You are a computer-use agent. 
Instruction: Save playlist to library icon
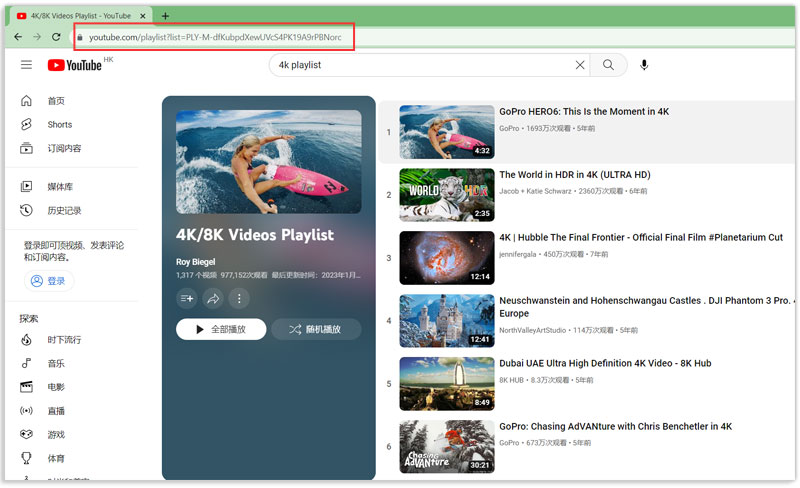[x=186, y=298]
